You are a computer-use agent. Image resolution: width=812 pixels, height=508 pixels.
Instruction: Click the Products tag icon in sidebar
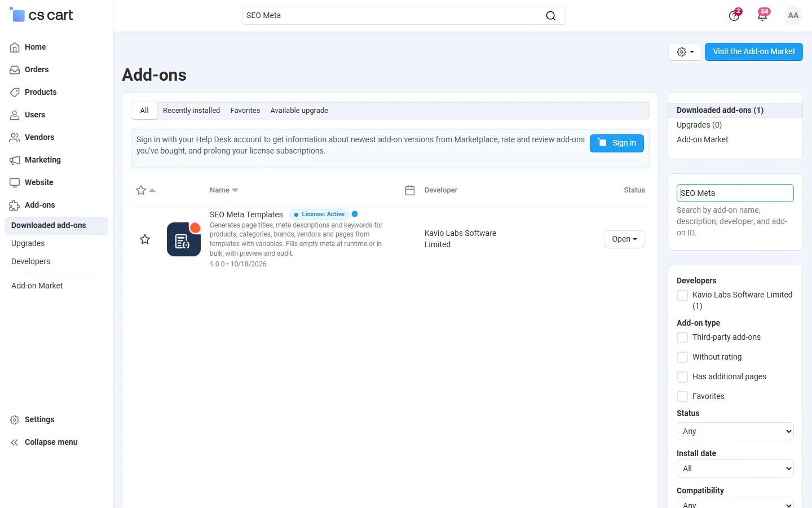tap(15, 93)
